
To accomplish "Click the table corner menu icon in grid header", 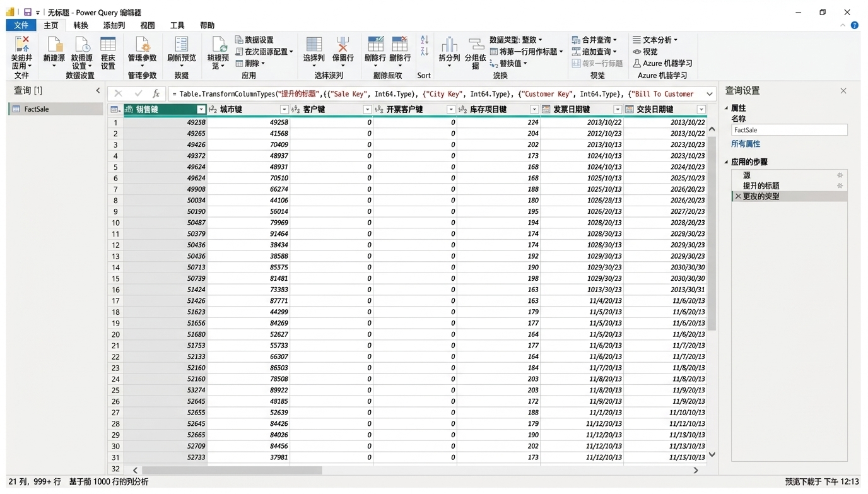I will coord(115,109).
